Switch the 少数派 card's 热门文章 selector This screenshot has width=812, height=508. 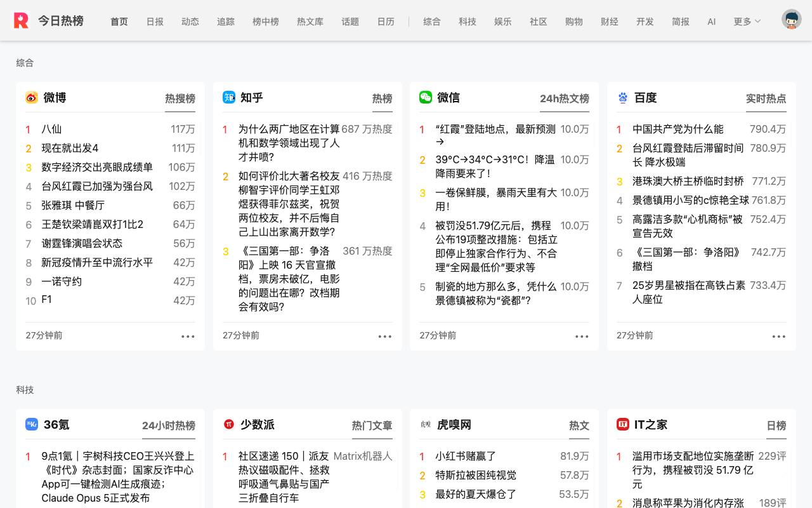pos(372,425)
